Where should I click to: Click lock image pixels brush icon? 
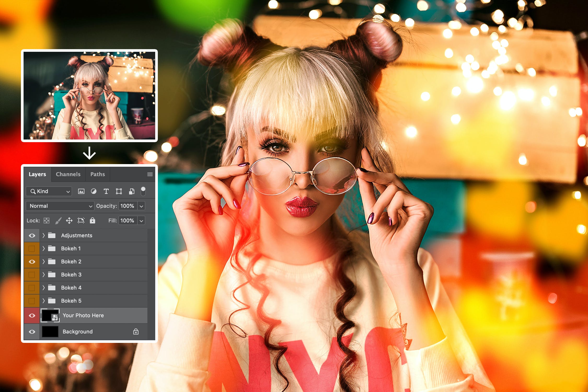pos(58,221)
